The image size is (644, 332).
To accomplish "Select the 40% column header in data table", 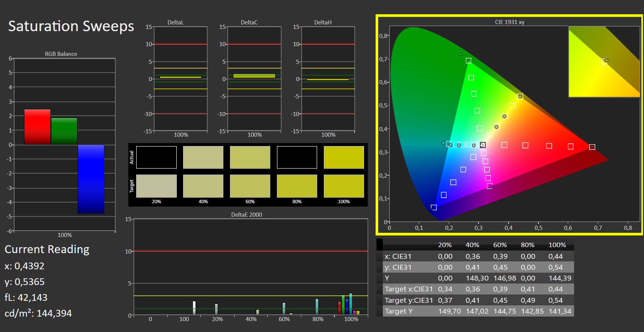I will [472, 245].
